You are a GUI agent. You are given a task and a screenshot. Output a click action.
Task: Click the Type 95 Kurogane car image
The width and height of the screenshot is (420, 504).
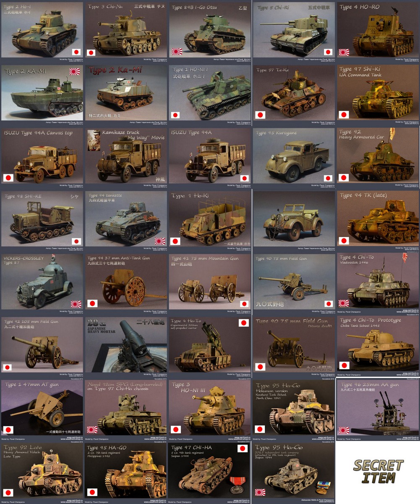pyautogui.click(x=294, y=156)
